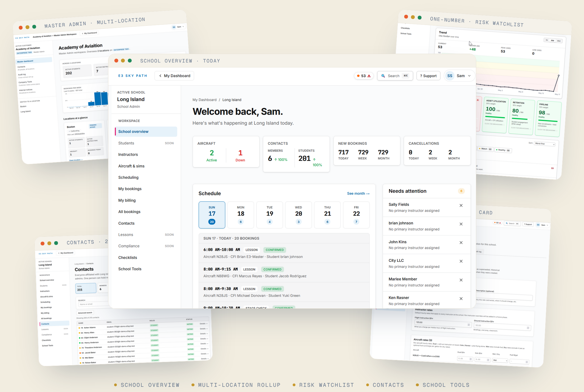Switch to Boston location in Master Admin window
Screen dimensions: 584x392
click(x=23, y=106)
